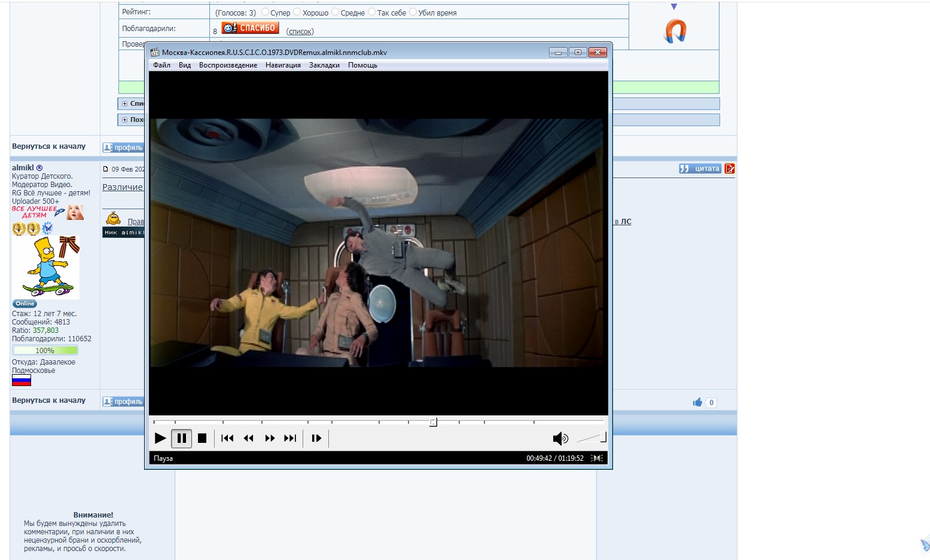Click the seek bar position handle
This screenshot has width=930, height=560.
(x=433, y=422)
